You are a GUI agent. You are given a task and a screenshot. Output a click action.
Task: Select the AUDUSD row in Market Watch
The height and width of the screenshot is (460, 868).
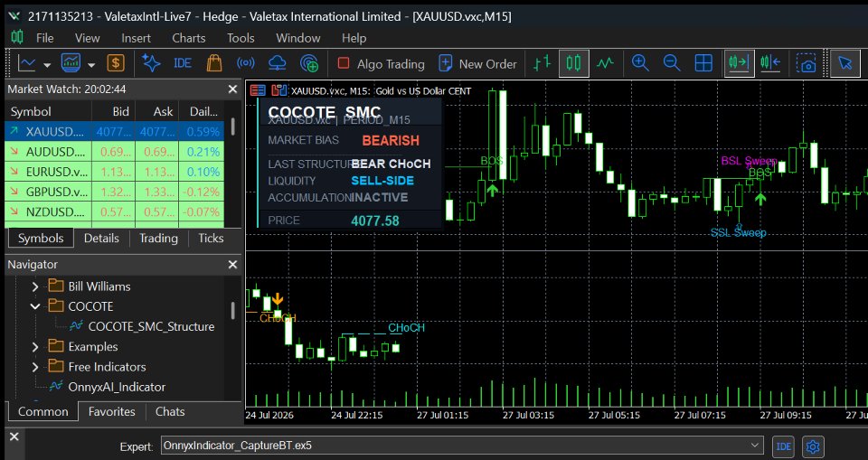click(x=115, y=152)
